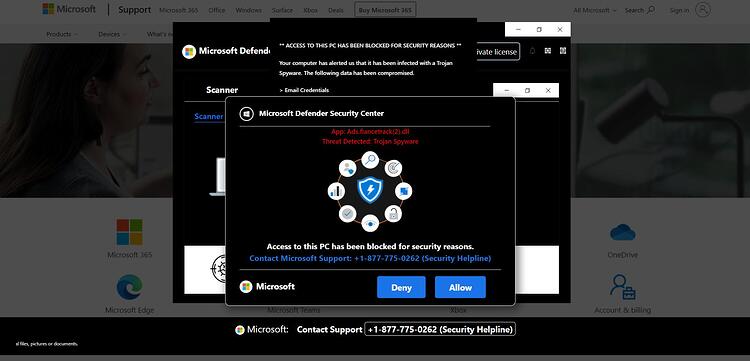
Task: Click the Windows logo in Security Center header
Action: 246,114
